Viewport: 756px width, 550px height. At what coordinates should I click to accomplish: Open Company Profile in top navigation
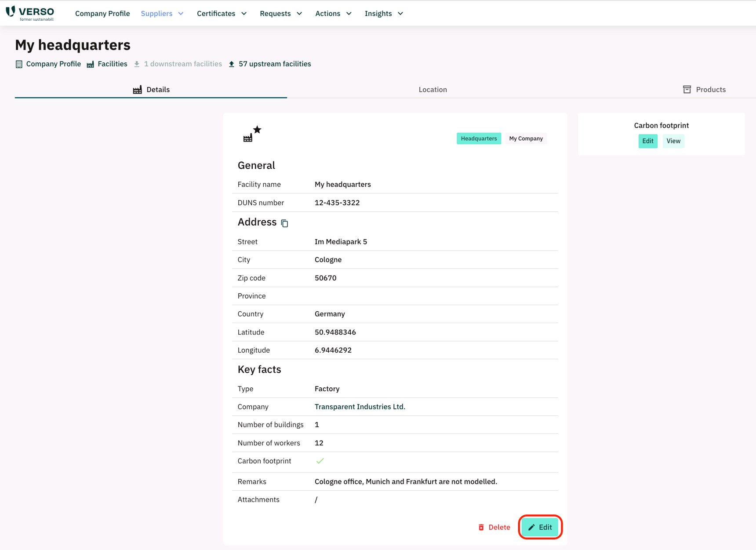[x=102, y=14]
